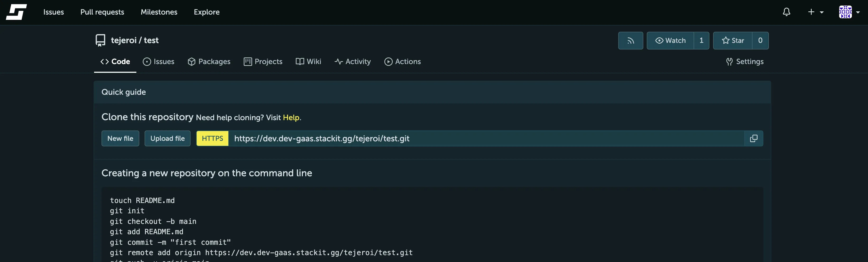The image size is (868, 262).
Task: Switch to the repository Issues tab
Action: click(x=159, y=62)
